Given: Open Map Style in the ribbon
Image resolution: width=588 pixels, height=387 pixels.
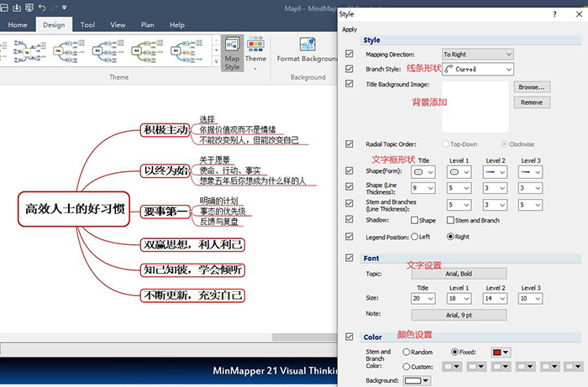Looking at the screenshot, I should [232, 53].
